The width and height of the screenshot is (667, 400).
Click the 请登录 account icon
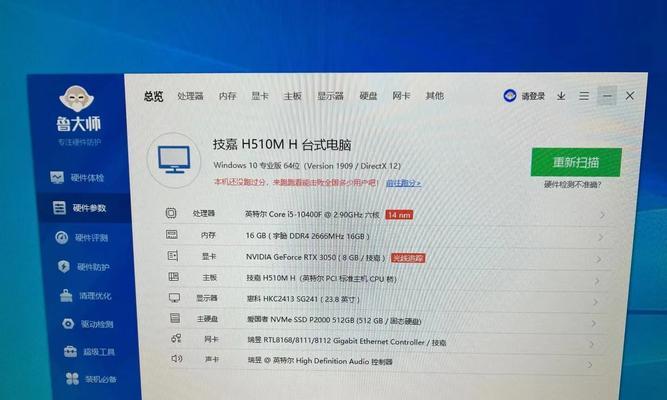510,96
